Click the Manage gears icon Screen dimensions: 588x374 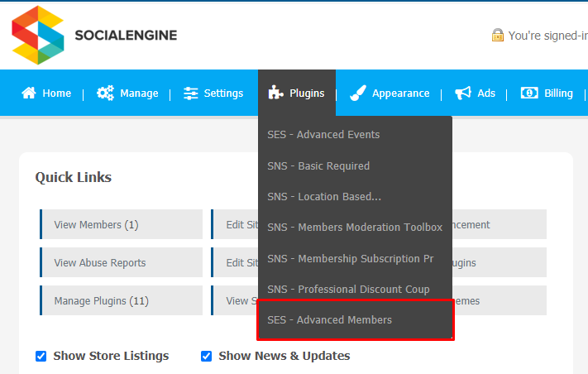(x=105, y=93)
